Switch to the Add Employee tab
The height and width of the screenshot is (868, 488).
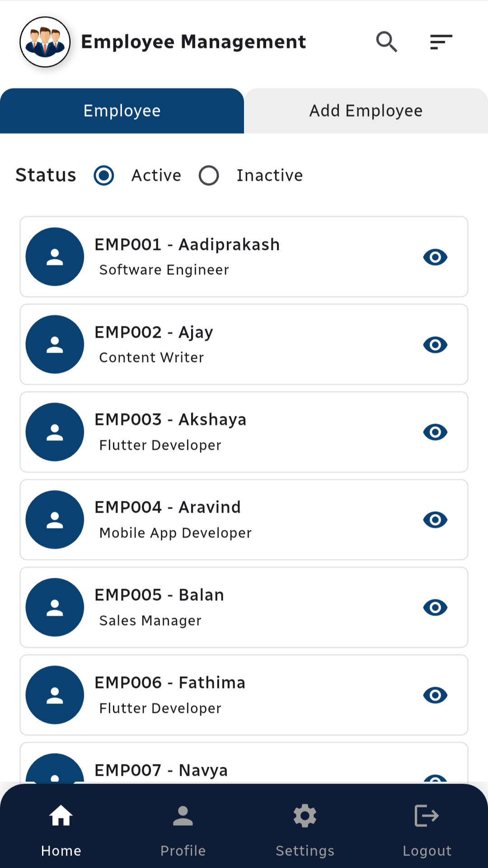(366, 111)
